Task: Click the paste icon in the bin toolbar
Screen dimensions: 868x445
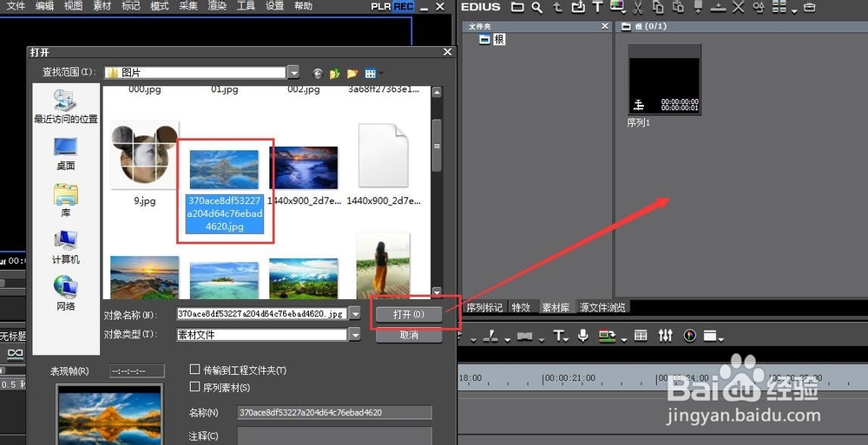Action: (678, 7)
